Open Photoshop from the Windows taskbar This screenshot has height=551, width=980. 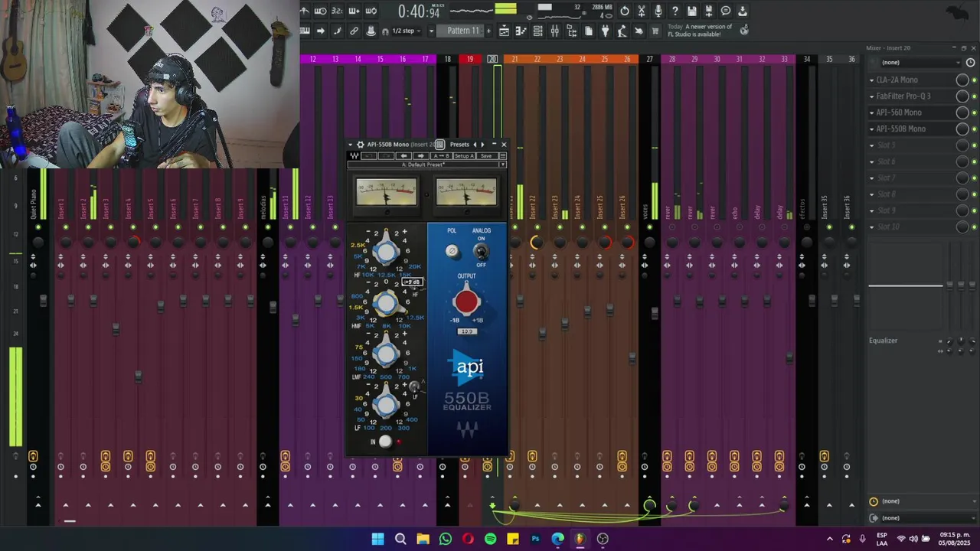tap(535, 539)
